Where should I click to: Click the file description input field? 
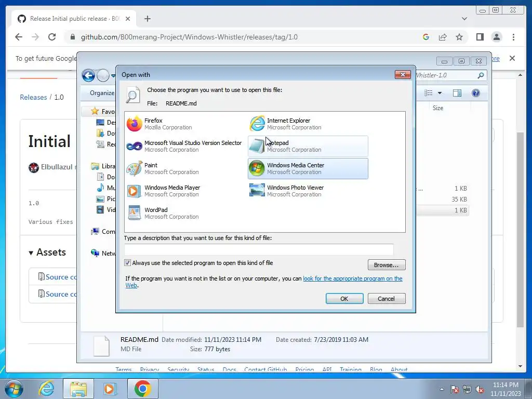(x=259, y=249)
